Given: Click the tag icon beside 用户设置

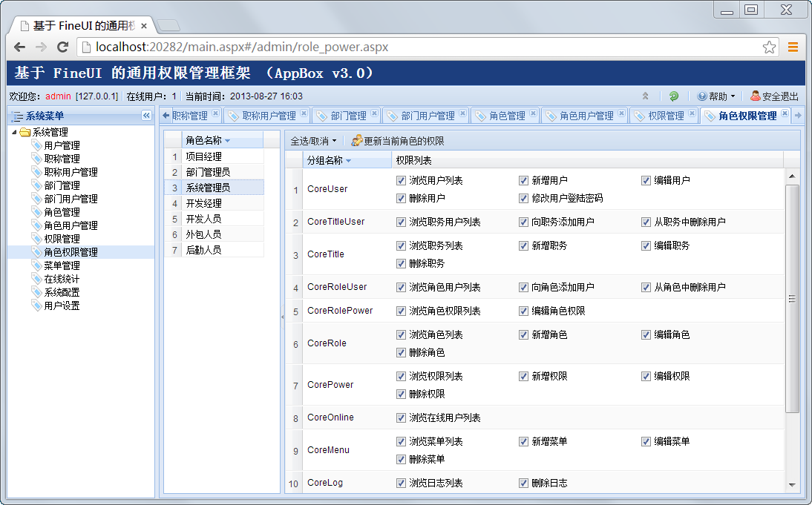Looking at the screenshot, I should coord(37,306).
